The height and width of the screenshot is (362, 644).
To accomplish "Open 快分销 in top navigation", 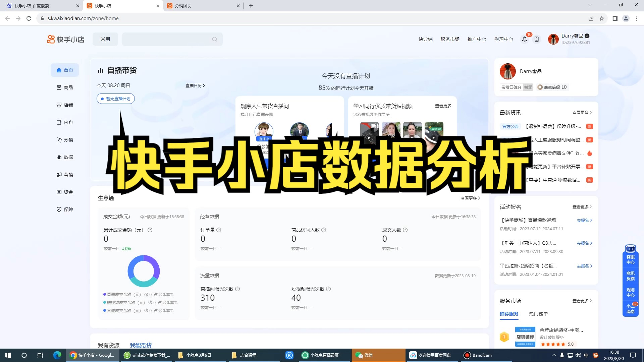I will (425, 39).
